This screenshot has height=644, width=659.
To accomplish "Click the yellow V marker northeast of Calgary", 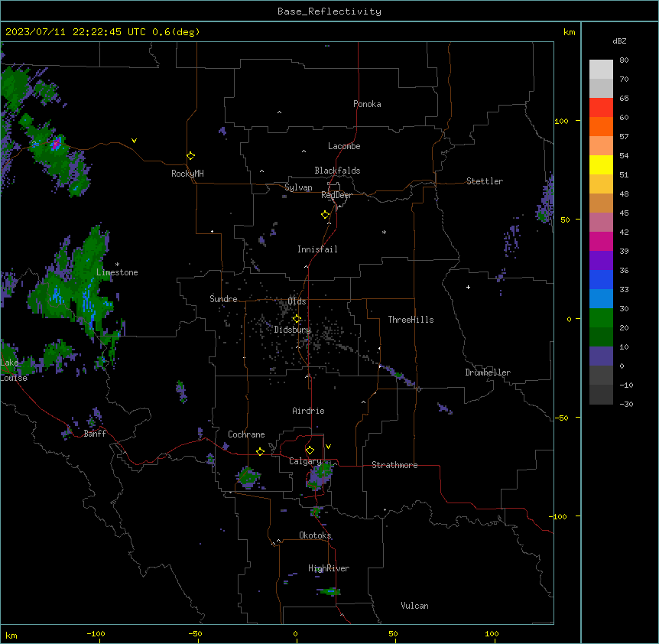I will [x=328, y=447].
